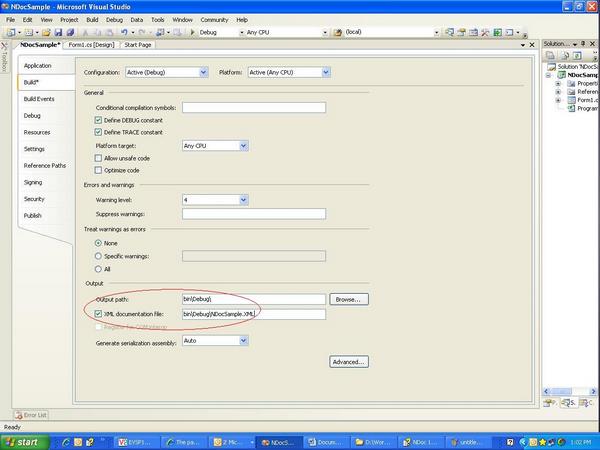Screen dimensions: 600x450
Task: Click the New Project toolbar icon
Action: [x=10, y=33]
